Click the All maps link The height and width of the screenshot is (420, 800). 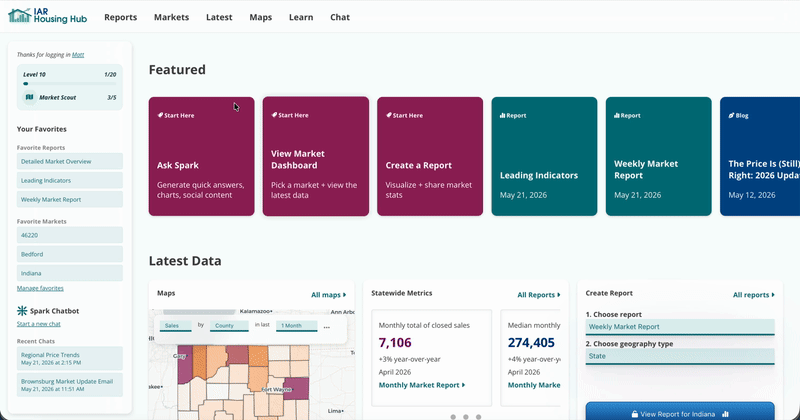pos(329,295)
